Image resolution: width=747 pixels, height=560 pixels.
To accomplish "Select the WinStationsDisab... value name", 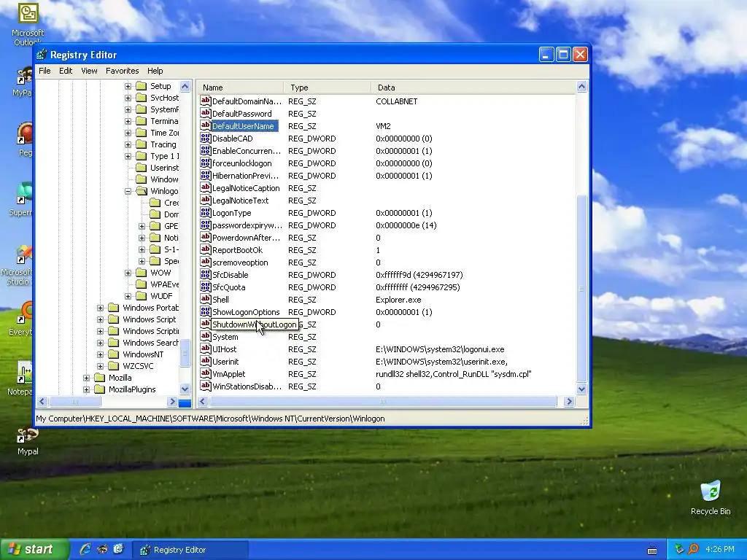I will pyautogui.click(x=247, y=386).
